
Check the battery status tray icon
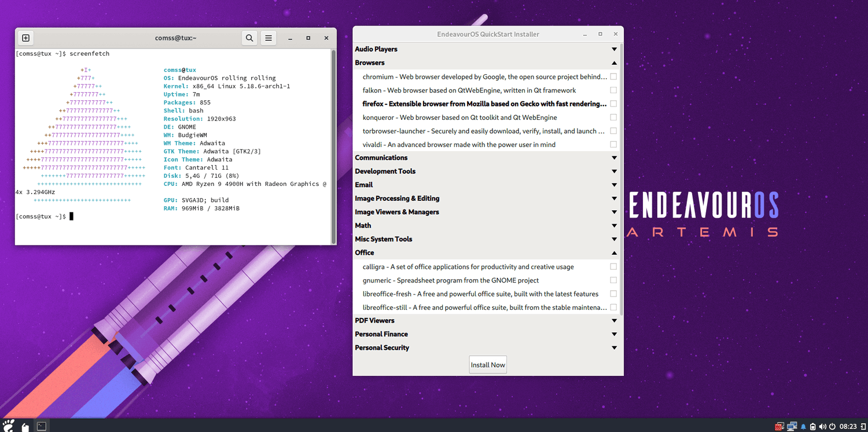(812, 427)
